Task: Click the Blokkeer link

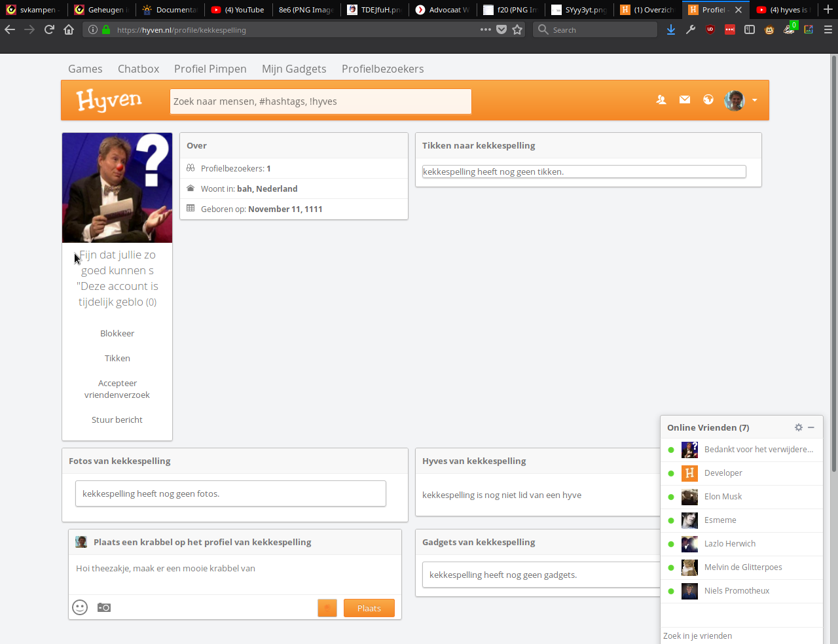Action: [117, 334]
